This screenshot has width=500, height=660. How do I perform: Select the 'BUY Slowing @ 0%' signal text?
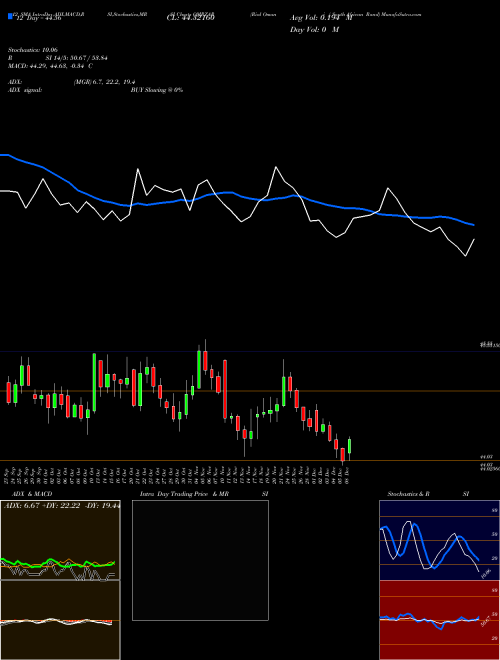click(157, 90)
